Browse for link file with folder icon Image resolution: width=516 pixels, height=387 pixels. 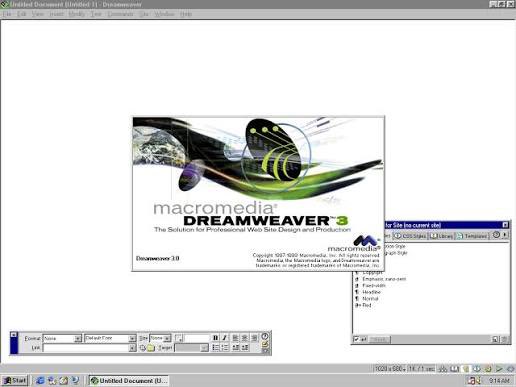pyautogui.click(x=151, y=348)
